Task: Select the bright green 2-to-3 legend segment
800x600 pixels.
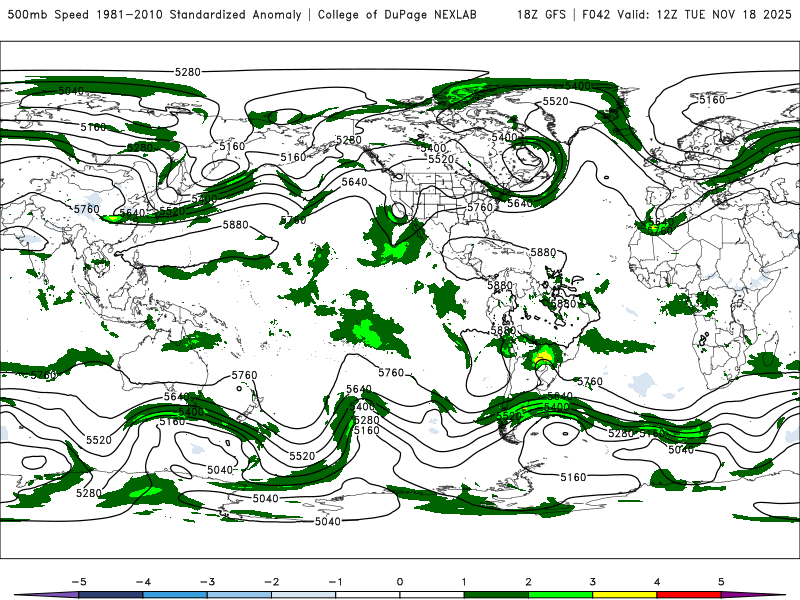Action: point(560,595)
